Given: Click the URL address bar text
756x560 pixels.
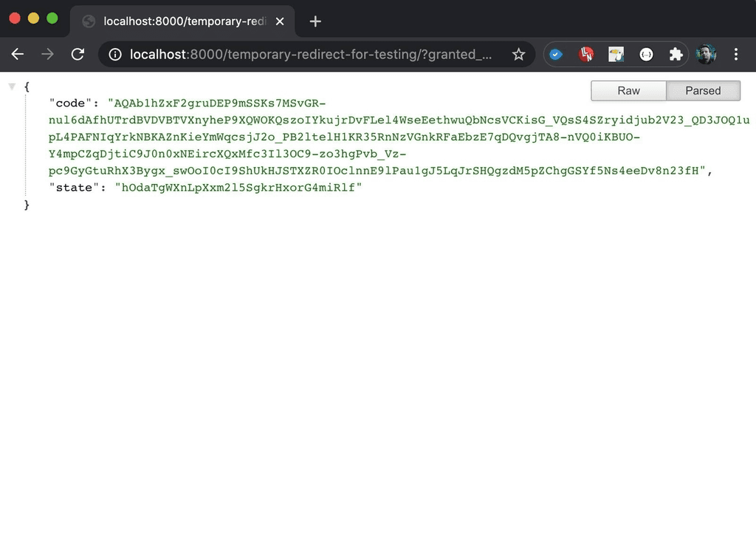Looking at the screenshot, I should pos(310,54).
